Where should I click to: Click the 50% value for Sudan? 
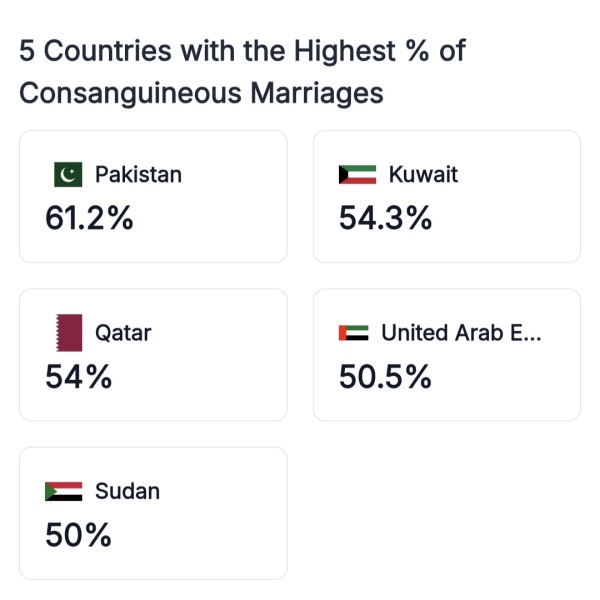[79, 535]
